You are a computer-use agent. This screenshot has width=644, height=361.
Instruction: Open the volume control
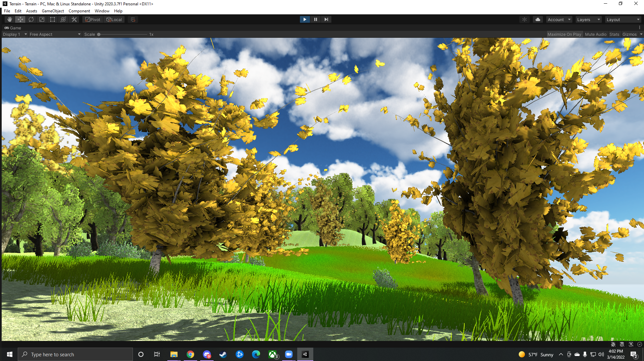click(601, 354)
